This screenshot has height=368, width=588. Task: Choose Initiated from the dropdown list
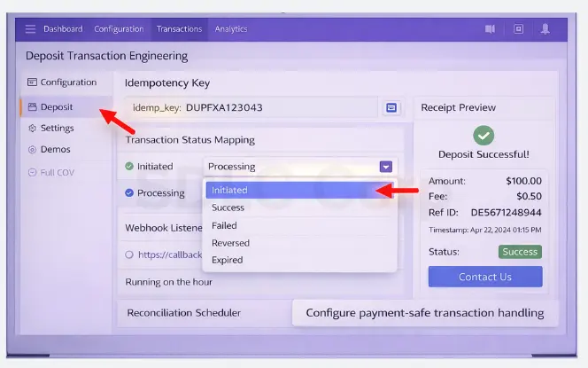299,191
